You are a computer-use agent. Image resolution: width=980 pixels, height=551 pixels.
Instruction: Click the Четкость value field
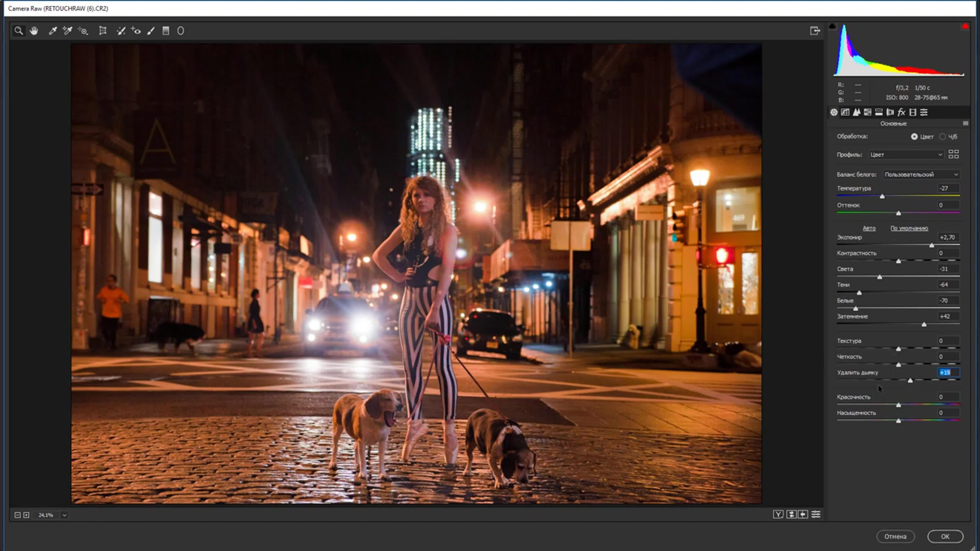(x=948, y=357)
